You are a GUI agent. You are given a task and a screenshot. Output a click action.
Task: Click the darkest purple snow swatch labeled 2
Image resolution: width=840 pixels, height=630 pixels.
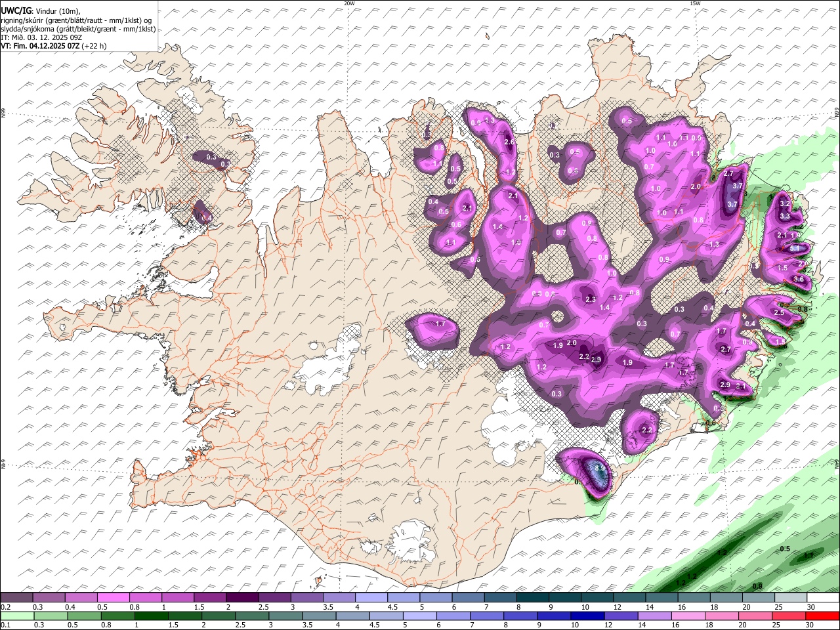(241, 598)
